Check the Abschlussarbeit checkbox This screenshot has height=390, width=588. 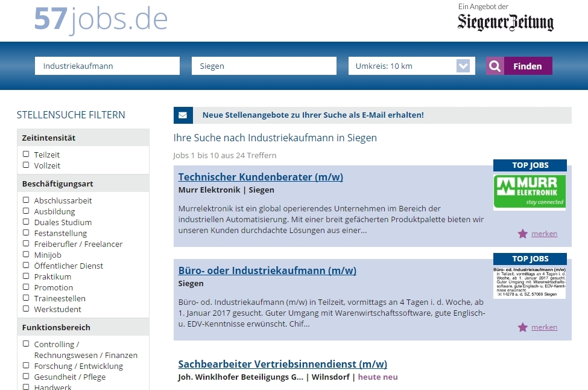[26, 200]
